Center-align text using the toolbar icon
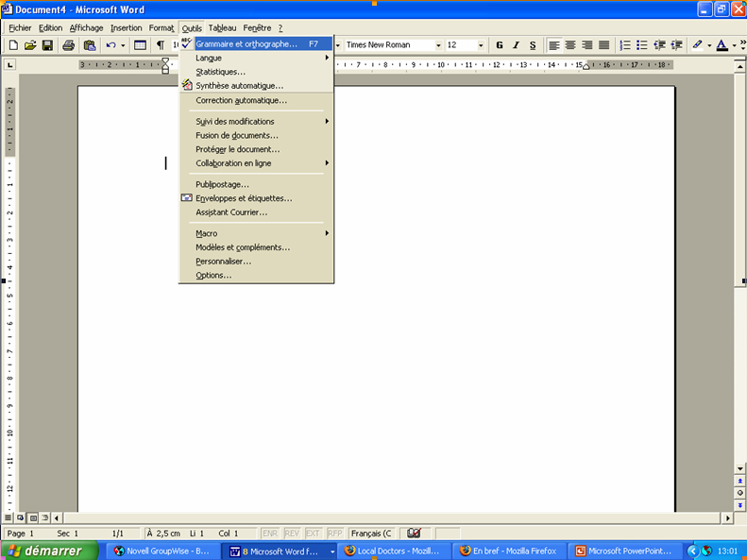Image resolution: width=747 pixels, height=560 pixels. tap(570, 45)
